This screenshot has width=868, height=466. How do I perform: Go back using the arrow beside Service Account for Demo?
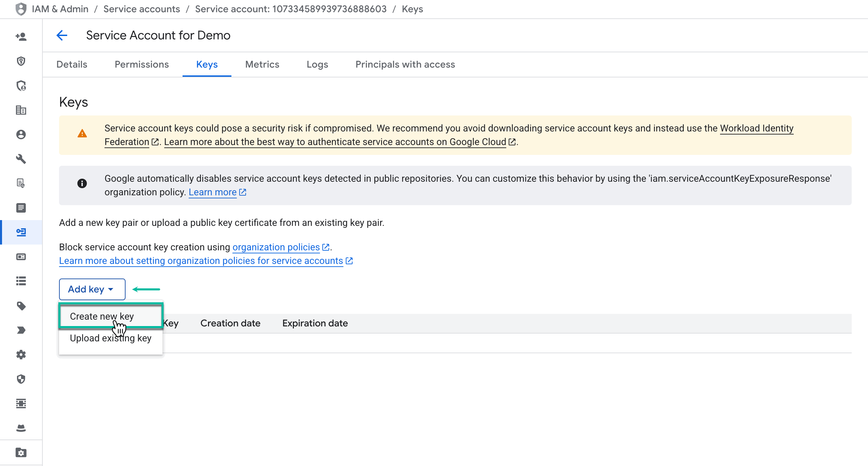coord(62,35)
